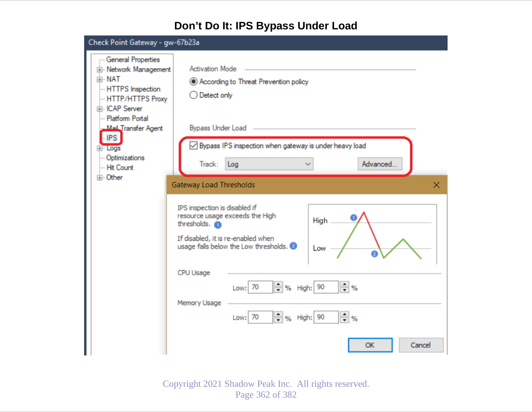This screenshot has width=532, height=412.
Task: Expand the Network Management tree node
Action: point(99,70)
